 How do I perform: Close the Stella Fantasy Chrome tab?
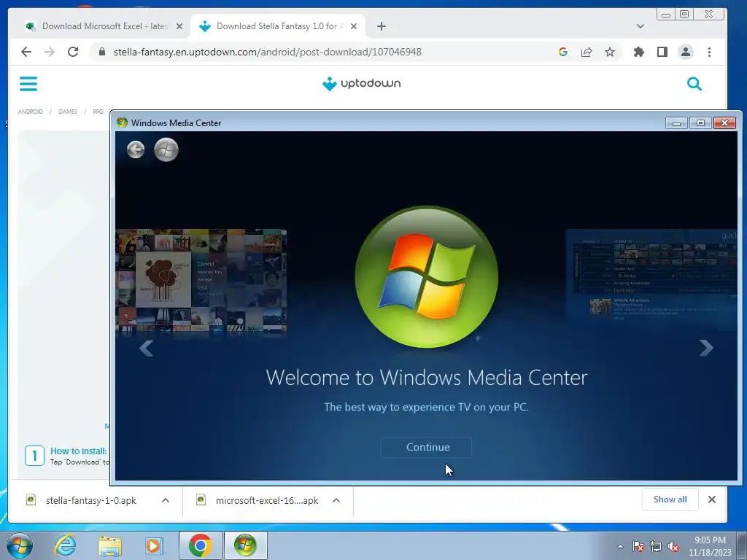click(x=354, y=26)
